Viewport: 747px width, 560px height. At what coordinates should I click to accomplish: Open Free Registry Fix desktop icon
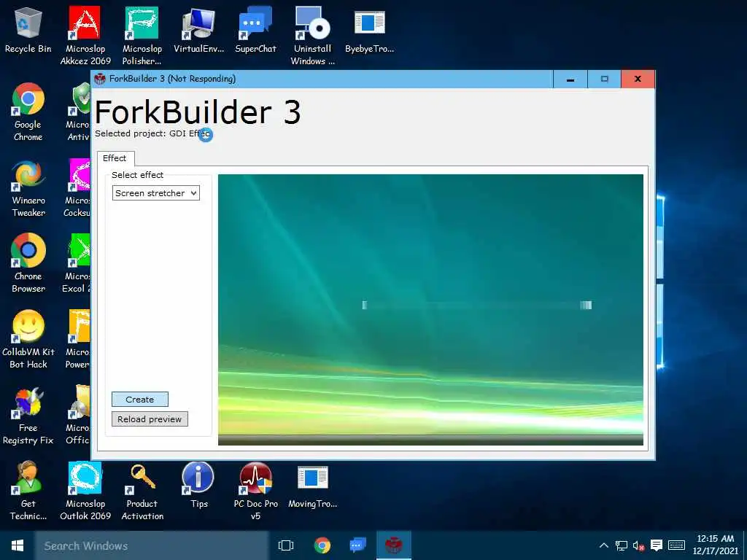(28, 415)
